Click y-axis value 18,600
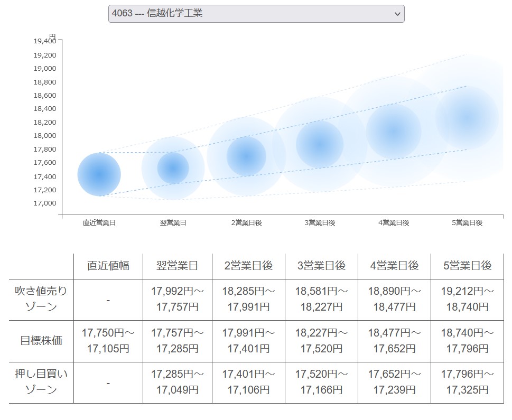Screen dimensions: 512x420 pos(45,96)
